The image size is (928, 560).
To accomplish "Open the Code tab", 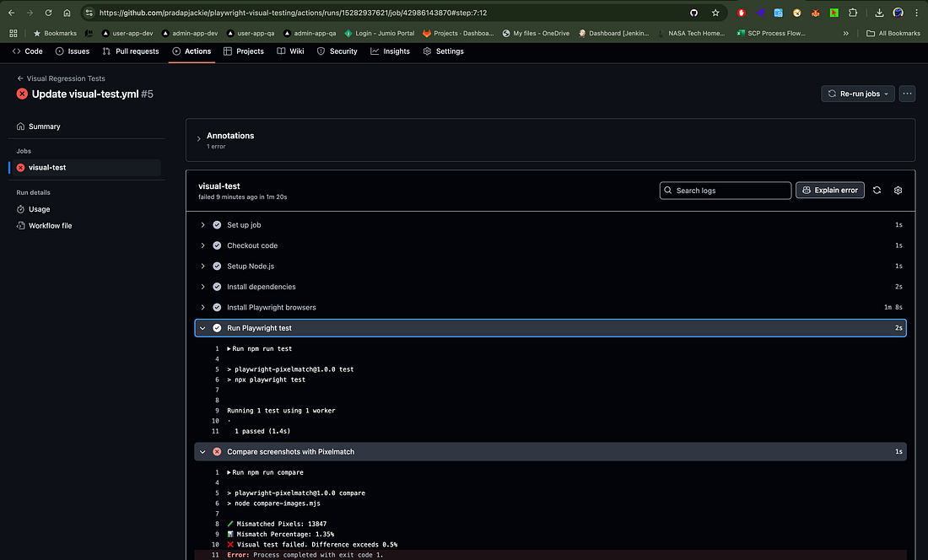I will point(27,51).
